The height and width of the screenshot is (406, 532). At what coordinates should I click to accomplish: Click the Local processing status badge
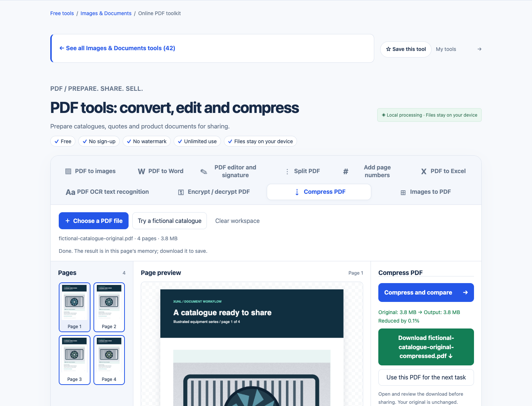coord(429,115)
